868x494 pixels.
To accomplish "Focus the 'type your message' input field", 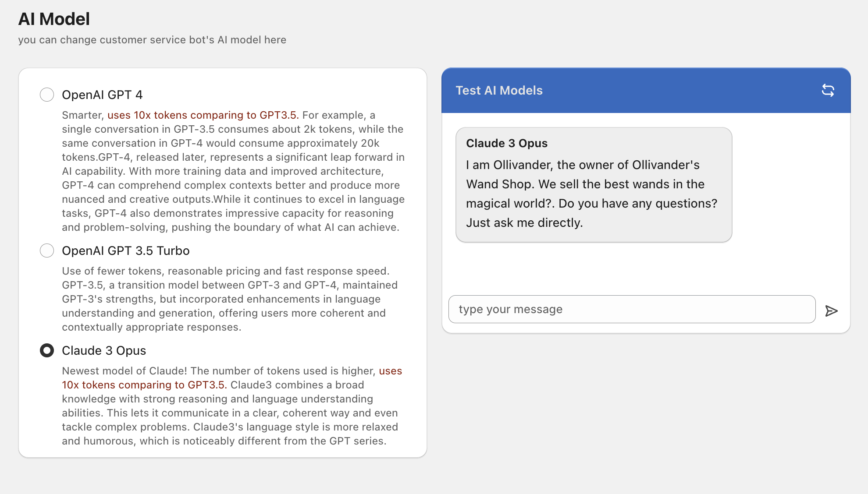I will coord(631,309).
